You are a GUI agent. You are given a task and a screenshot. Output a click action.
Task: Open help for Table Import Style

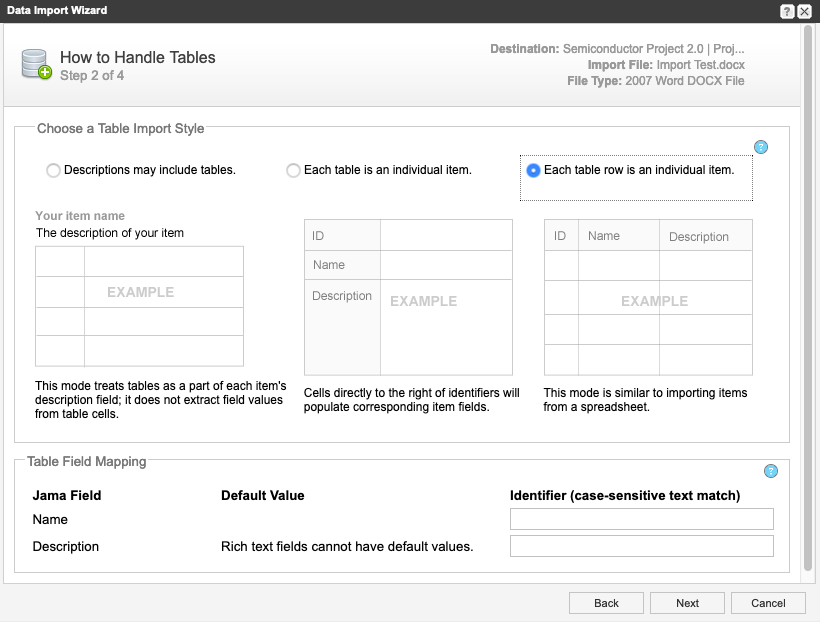click(760, 147)
